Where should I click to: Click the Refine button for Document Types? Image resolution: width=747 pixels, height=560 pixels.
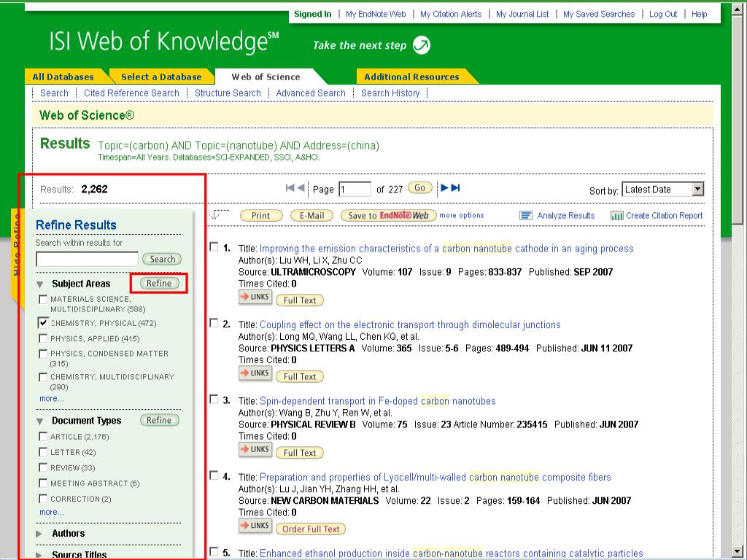click(x=160, y=420)
